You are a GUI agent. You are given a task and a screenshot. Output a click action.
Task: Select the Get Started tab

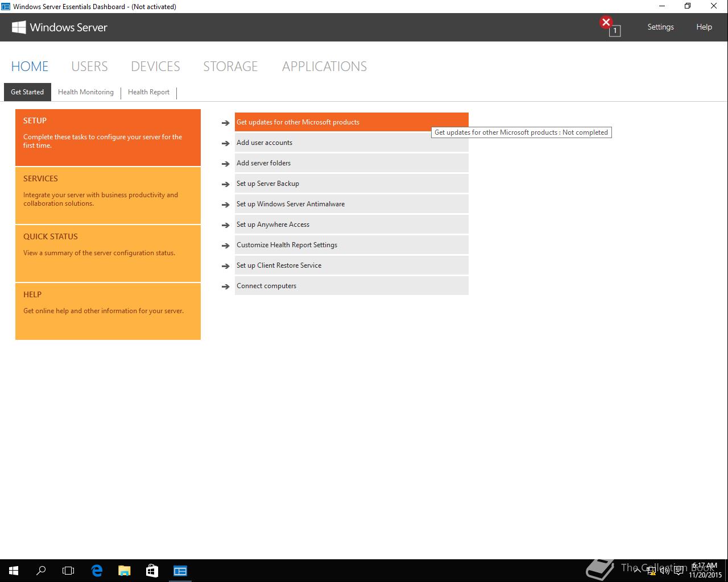click(27, 92)
